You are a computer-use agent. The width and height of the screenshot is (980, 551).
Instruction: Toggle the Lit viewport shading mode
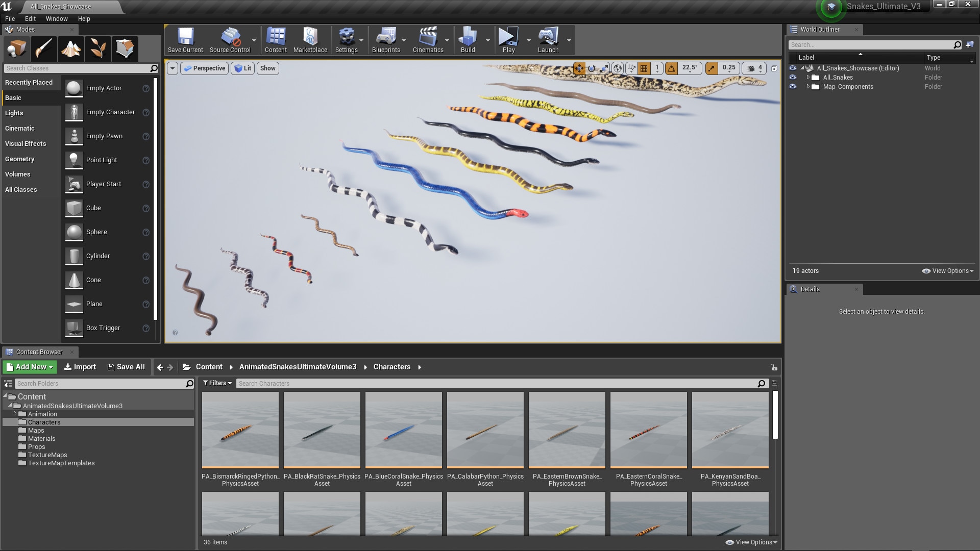[x=242, y=68]
